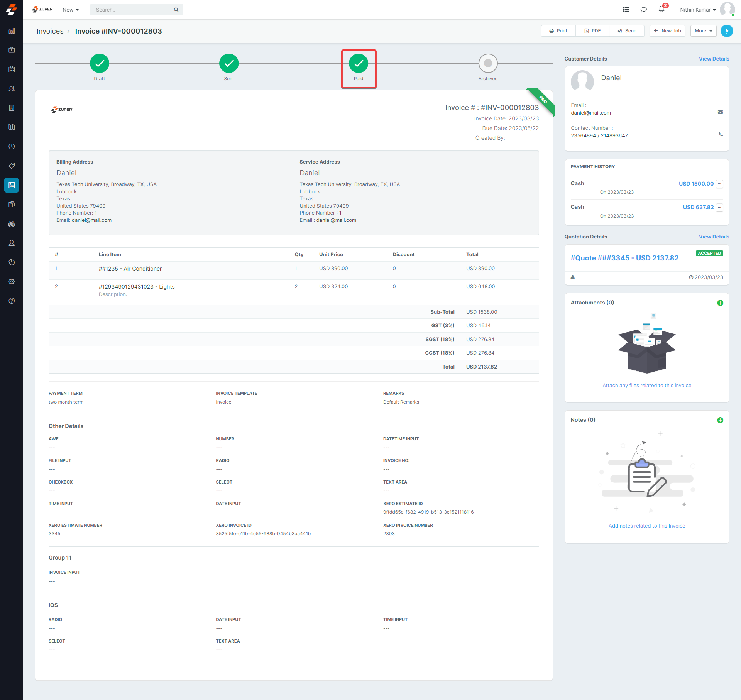Click the Invoices breadcrumb link
This screenshot has height=700, width=741.
tap(50, 31)
